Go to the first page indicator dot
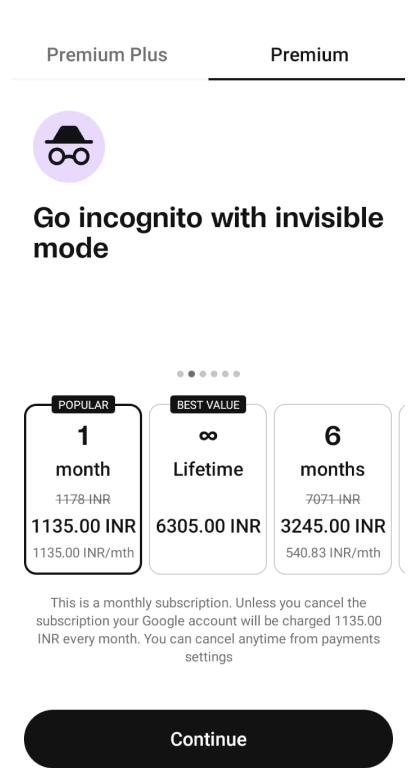The width and height of the screenshot is (417, 780). click(x=180, y=374)
